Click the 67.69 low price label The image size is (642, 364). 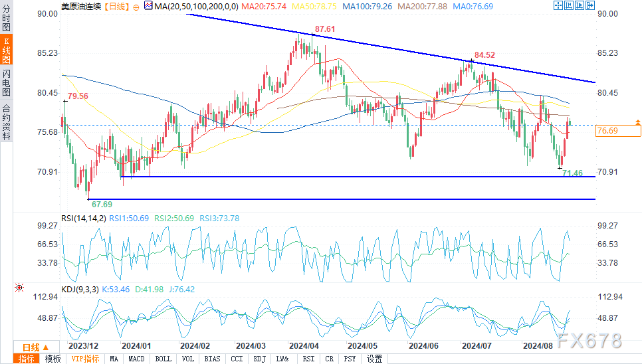coord(102,205)
